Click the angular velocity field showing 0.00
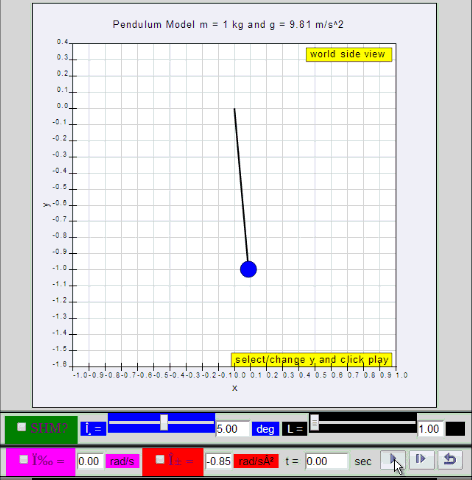 pos(90,461)
